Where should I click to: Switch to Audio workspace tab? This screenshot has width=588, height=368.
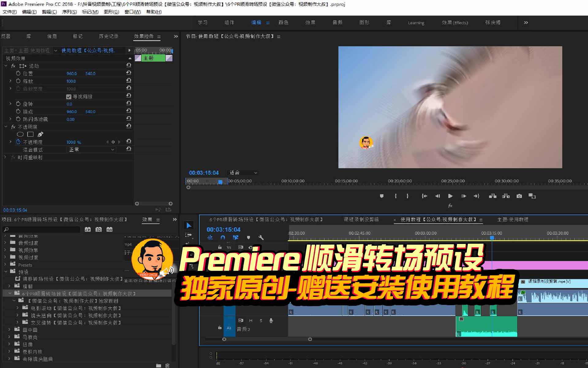[x=337, y=22]
